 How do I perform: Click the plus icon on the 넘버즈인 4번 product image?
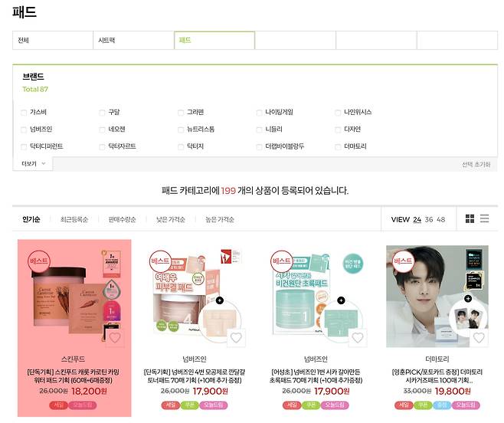point(220,300)
